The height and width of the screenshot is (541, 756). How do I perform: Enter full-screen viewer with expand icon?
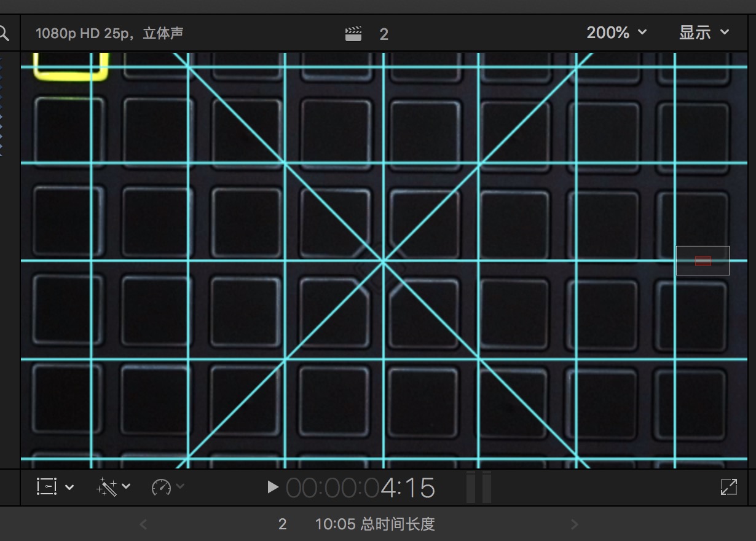728,487
